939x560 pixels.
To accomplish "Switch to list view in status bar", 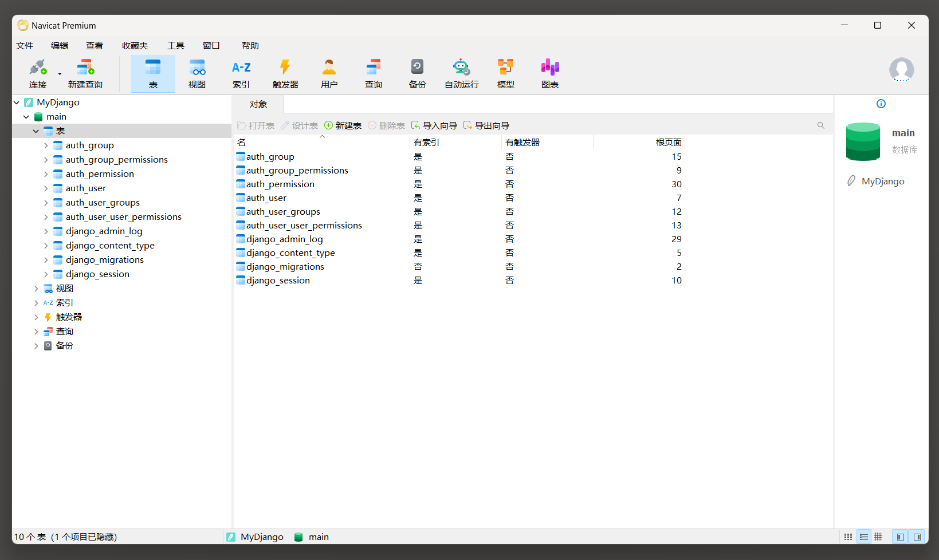I will pyautogui.click(x=864, y=537).
